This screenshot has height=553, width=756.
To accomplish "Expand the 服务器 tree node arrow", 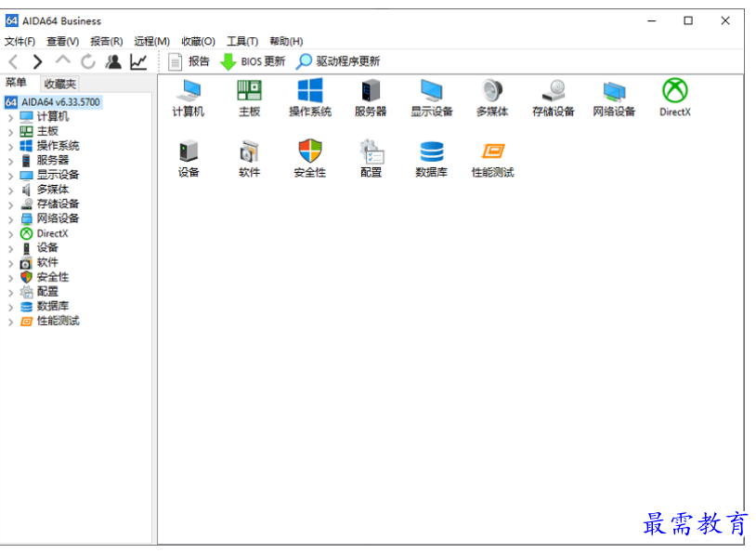I will [10, 161].
